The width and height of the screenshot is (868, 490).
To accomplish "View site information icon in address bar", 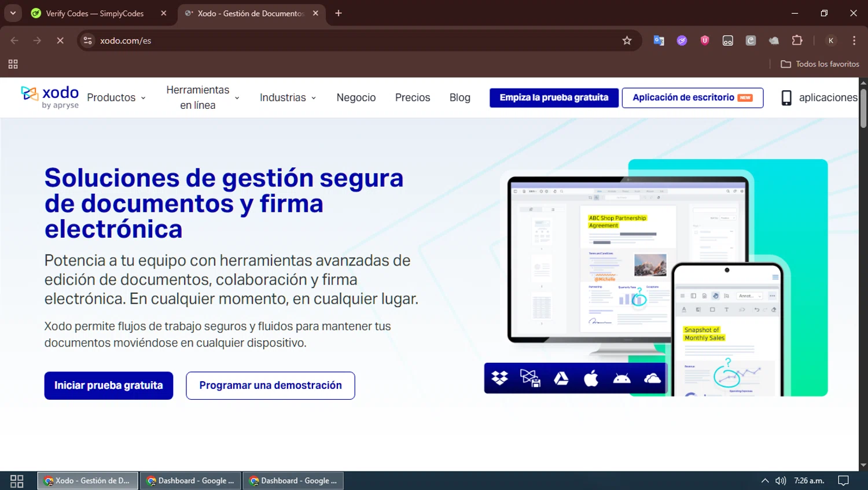I will (88, 40).
